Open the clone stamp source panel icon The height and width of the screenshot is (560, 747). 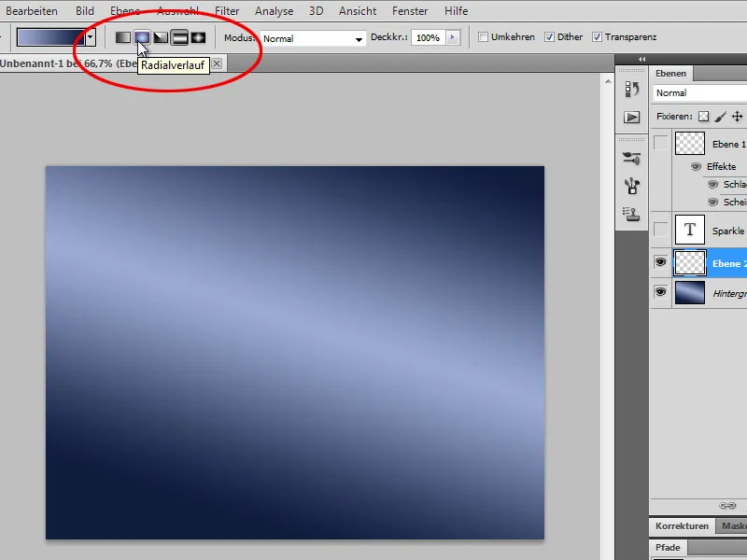coord(632,214)
